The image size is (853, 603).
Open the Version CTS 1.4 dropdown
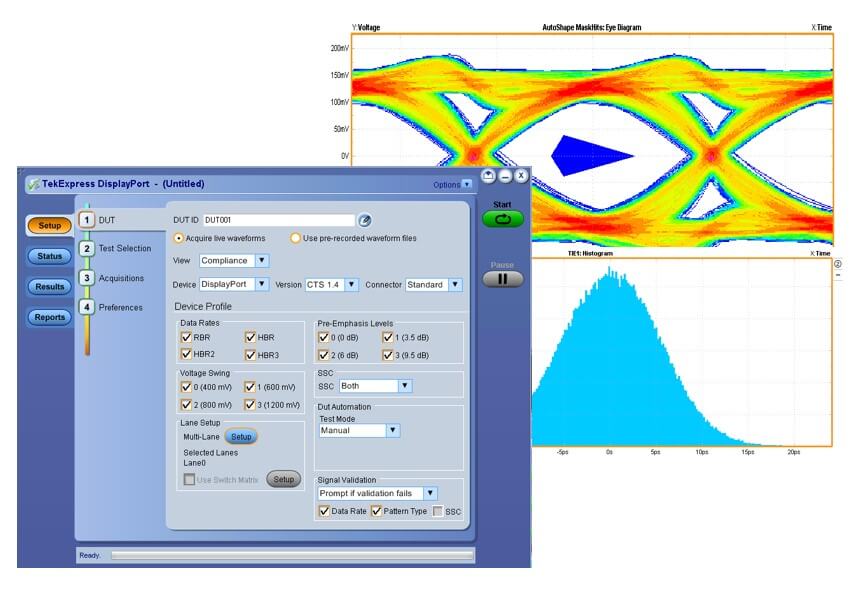pos(353,283)
